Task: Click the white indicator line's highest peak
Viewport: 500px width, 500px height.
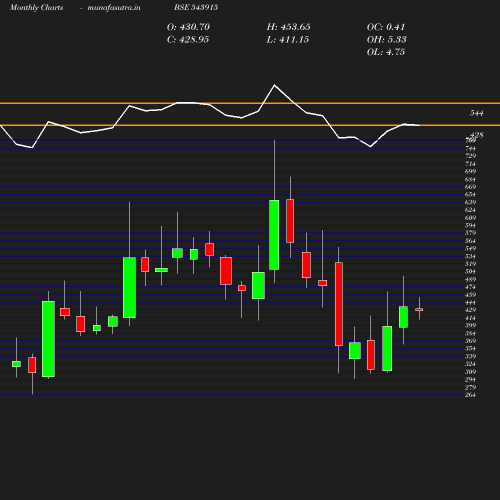Action: click(275, 85)
